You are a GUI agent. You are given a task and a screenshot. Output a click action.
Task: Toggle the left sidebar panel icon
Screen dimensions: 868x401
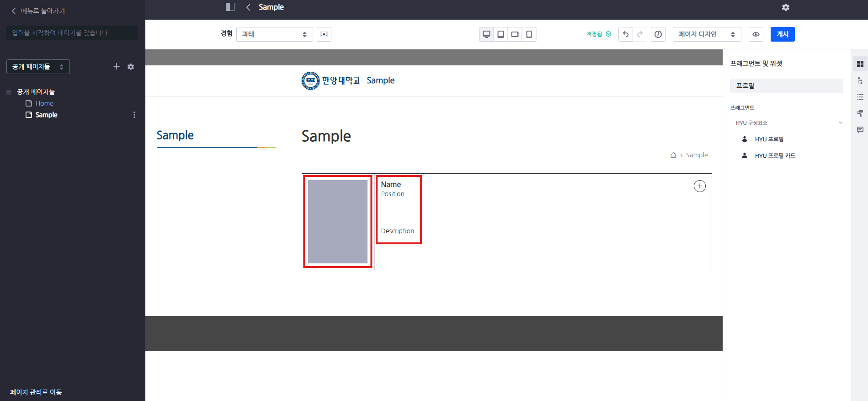[x=230, y=7]
